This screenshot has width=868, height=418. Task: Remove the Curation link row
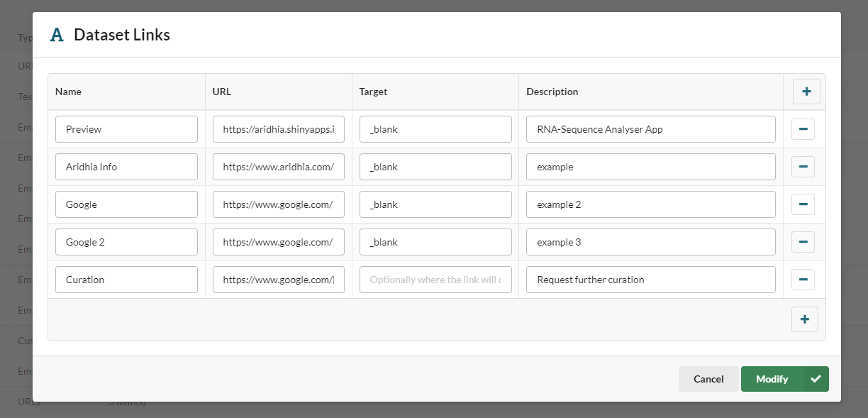click(x=803, y=280)
